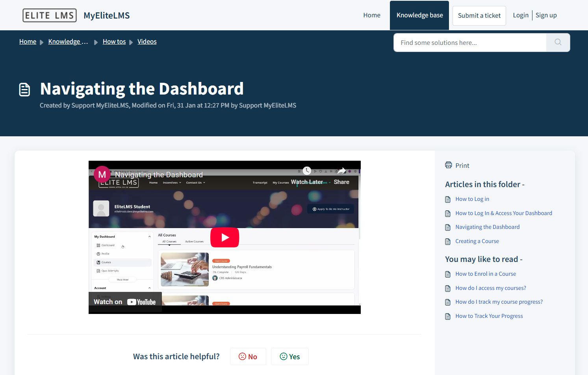
Task: Click the Print icon in sidebar
Action: pos(449,165)
